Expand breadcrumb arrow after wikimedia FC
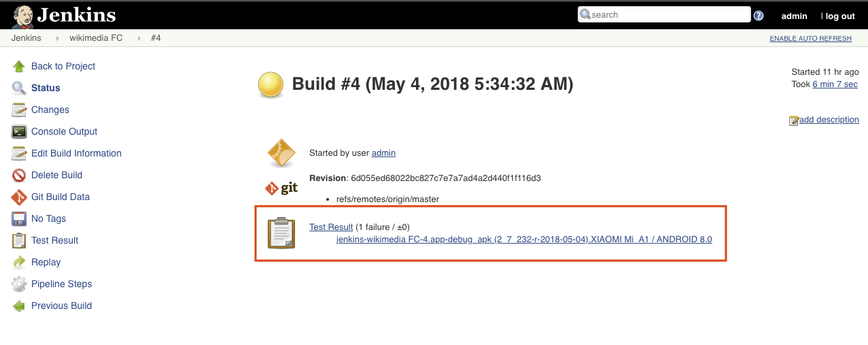Image resolution: width=868 pixels, height=345 pixels. [139, 38]
